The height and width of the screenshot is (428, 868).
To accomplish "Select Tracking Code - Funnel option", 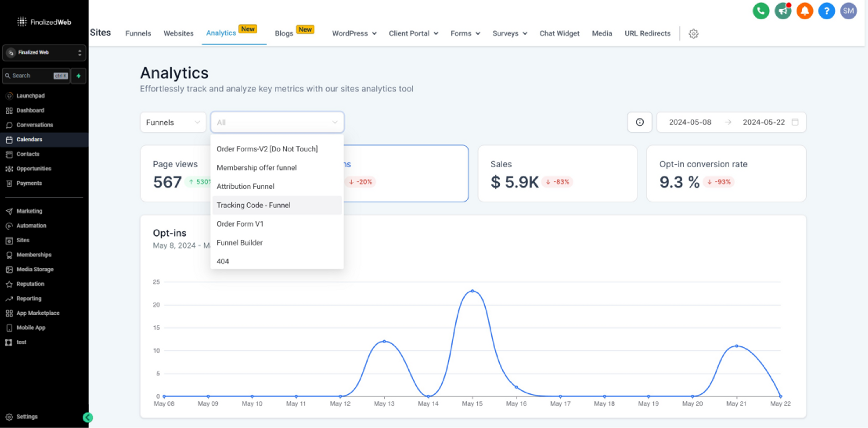I will coord(253,205).
